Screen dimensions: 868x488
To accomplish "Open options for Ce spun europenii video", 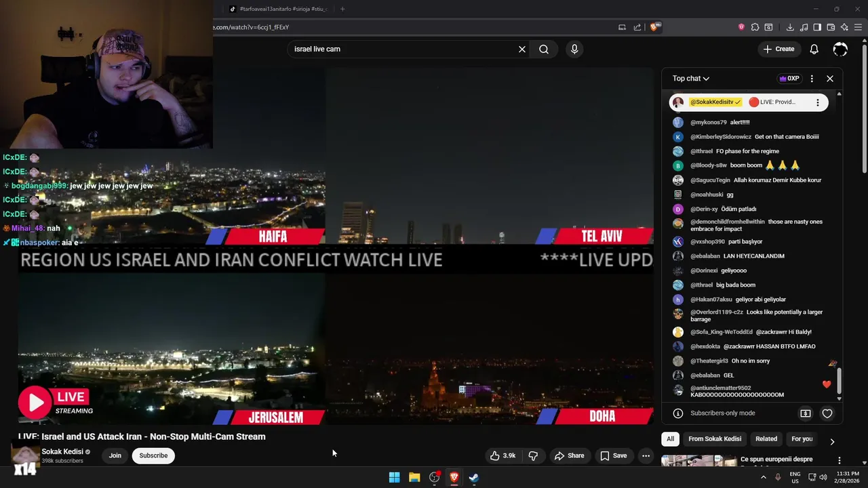I will click(840, 460).
